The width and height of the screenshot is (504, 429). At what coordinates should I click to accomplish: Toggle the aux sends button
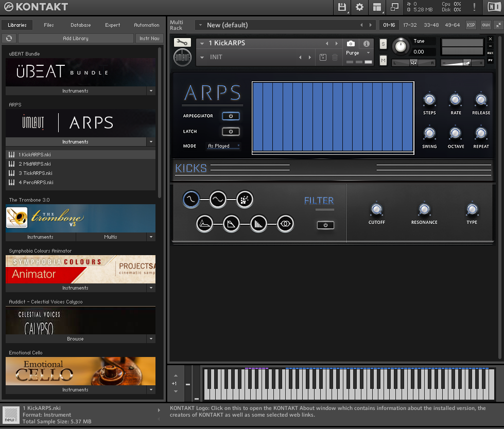(486, 25)
